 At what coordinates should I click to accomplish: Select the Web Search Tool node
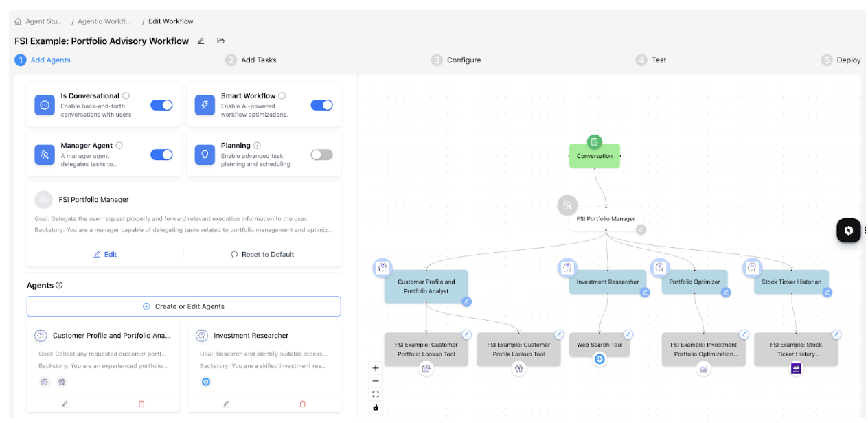[599, 345]
